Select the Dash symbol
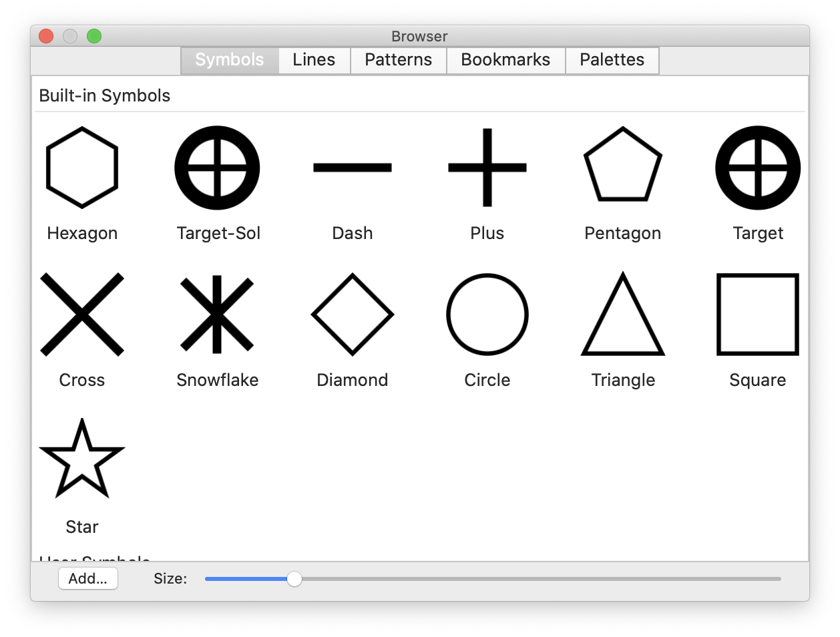Image resolution: width=840 pixels, height=637 pixels. (x=352, y=168)
